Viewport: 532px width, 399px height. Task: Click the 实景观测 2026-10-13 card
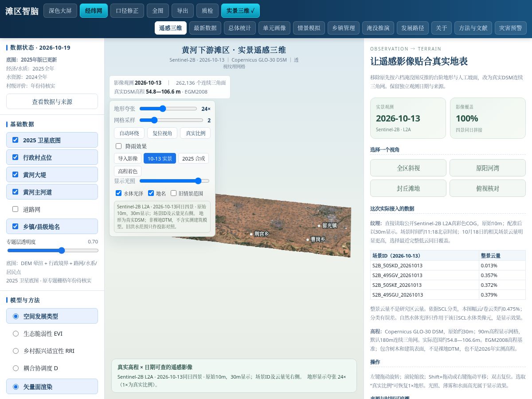408,118
